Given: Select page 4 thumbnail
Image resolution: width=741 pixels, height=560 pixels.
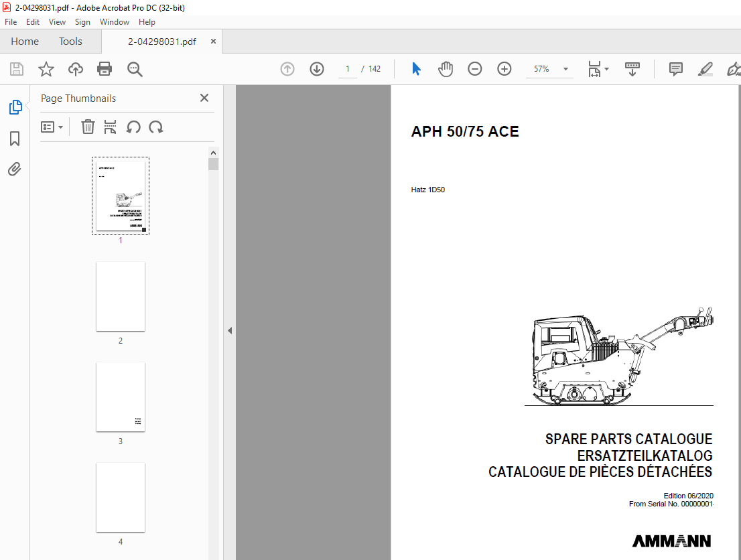Looking at the screenshot, I should pos(121,497).
